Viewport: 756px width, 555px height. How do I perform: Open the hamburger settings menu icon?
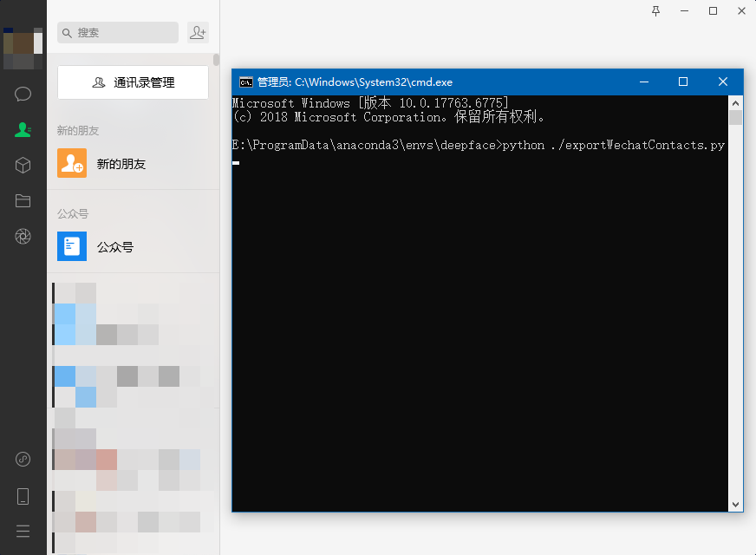pos(23,532)
